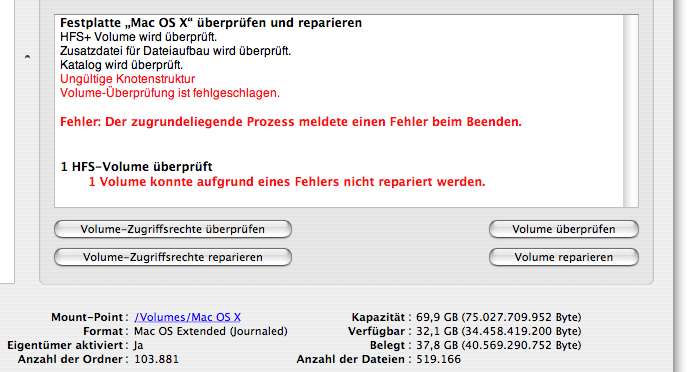
Task: Select the line 'Katalog wird überprüft.'
Action: [x=122, y=65]
